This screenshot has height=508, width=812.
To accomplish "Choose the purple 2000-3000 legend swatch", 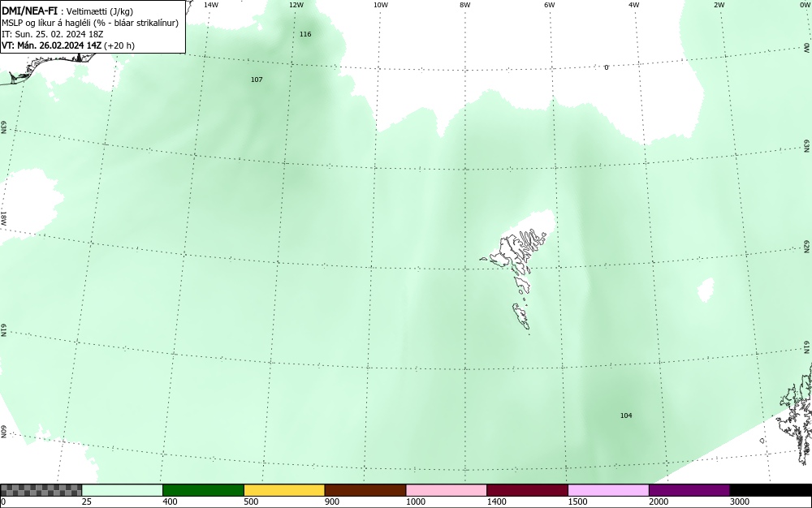I will click(689, 490).
